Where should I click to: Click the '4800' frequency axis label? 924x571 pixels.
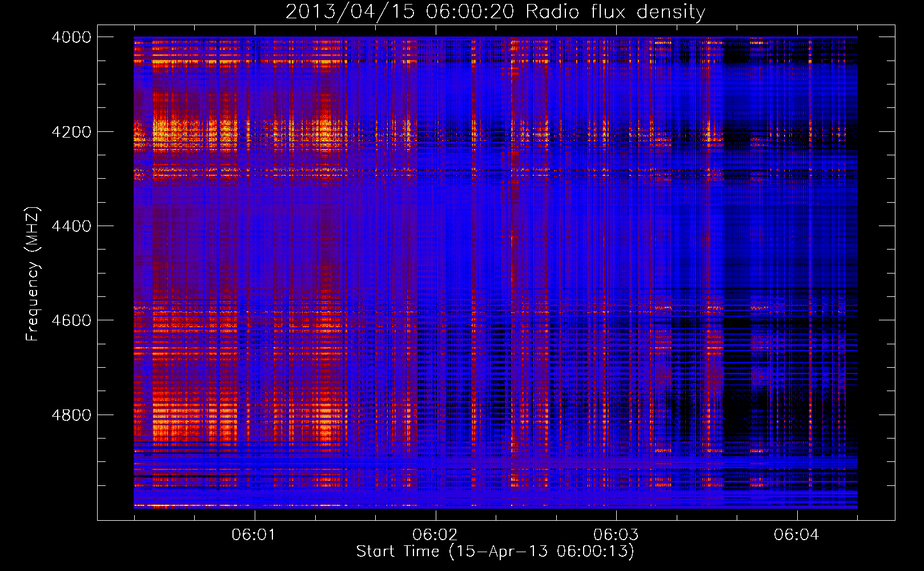71,415
